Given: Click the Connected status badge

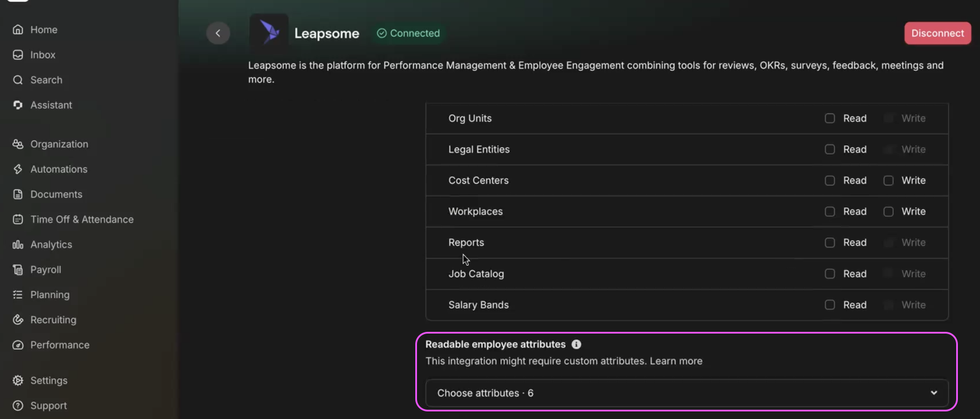Looking at the screenshot, I should (408, 33).
